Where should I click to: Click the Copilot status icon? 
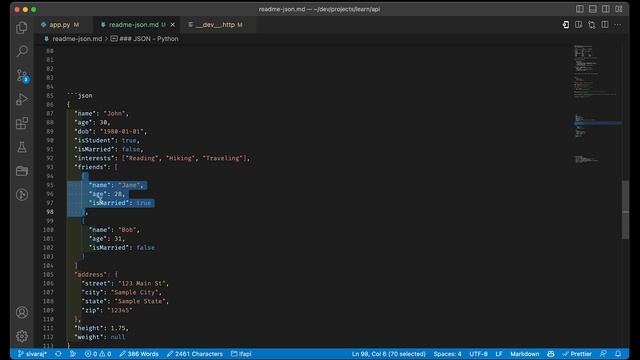(x=551, y=354)
